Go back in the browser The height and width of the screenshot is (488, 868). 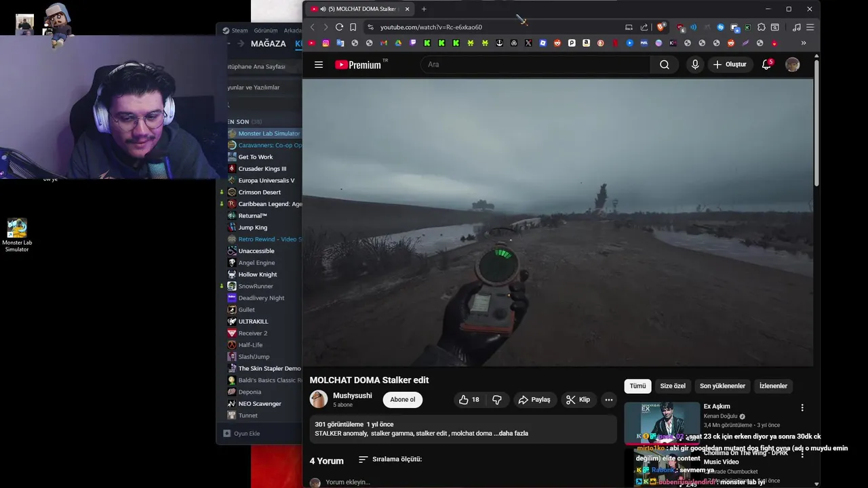[313, 27]
